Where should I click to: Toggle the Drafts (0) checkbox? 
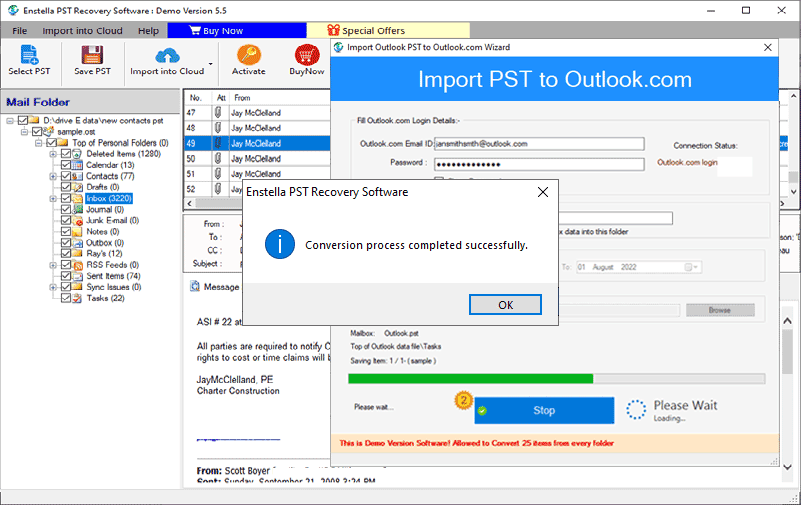(x=65, y=187)
